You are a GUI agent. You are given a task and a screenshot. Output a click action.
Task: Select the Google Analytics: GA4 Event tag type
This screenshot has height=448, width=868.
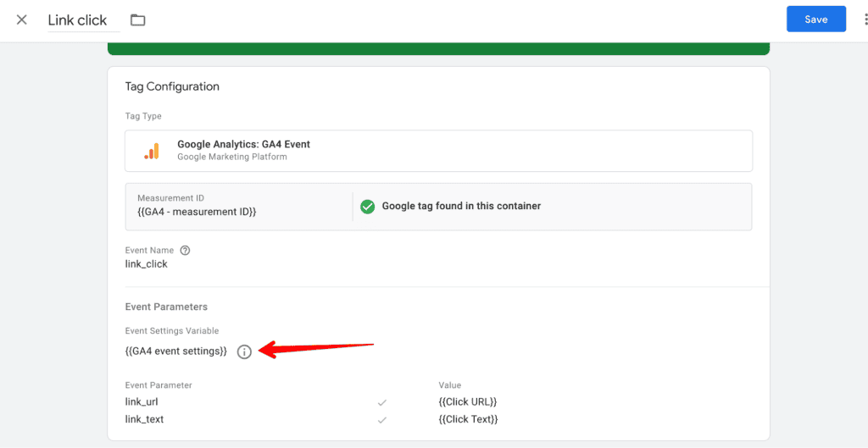tap(438, 151)
